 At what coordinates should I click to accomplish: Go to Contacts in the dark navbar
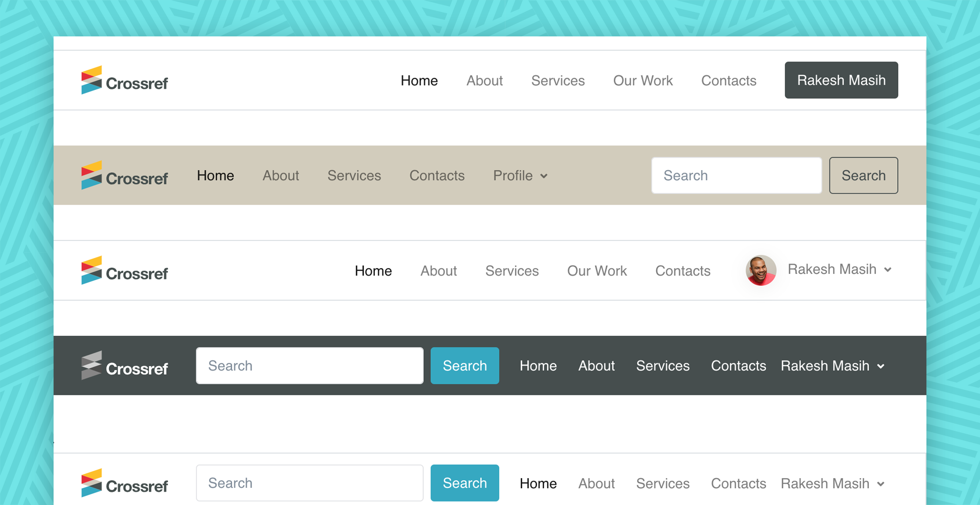pyautogui.click(x=738, y=366)
